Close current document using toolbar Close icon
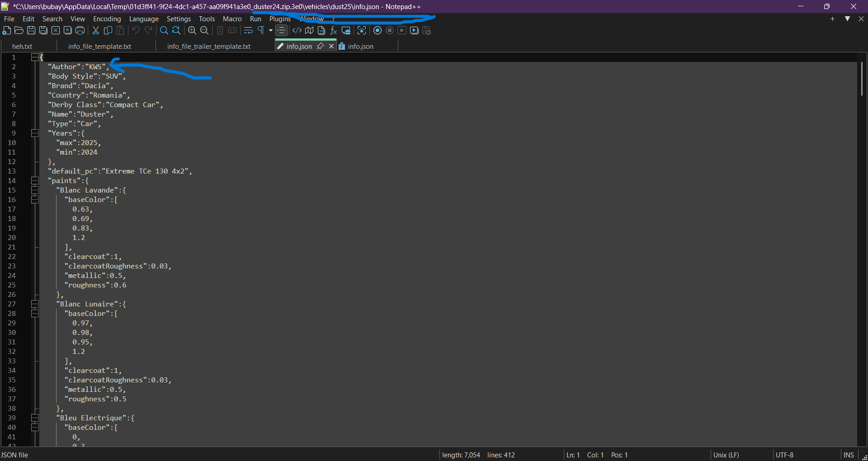The height and width of the screenshot is (461, 868). [56, 31]
